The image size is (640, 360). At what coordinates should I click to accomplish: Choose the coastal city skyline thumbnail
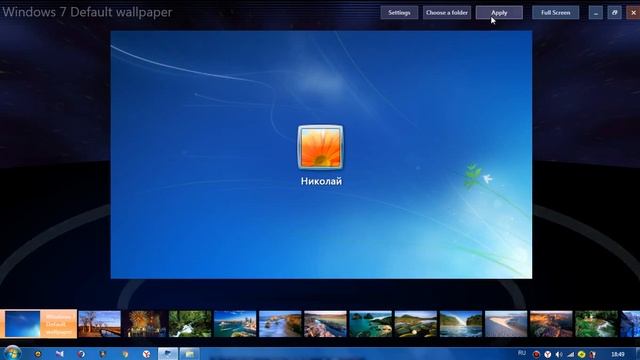coord(235,324)
